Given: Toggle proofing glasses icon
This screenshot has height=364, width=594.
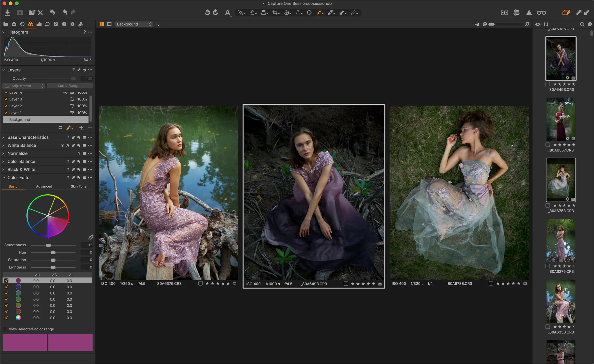Looking at the screenshot, I should click(541, 12).
